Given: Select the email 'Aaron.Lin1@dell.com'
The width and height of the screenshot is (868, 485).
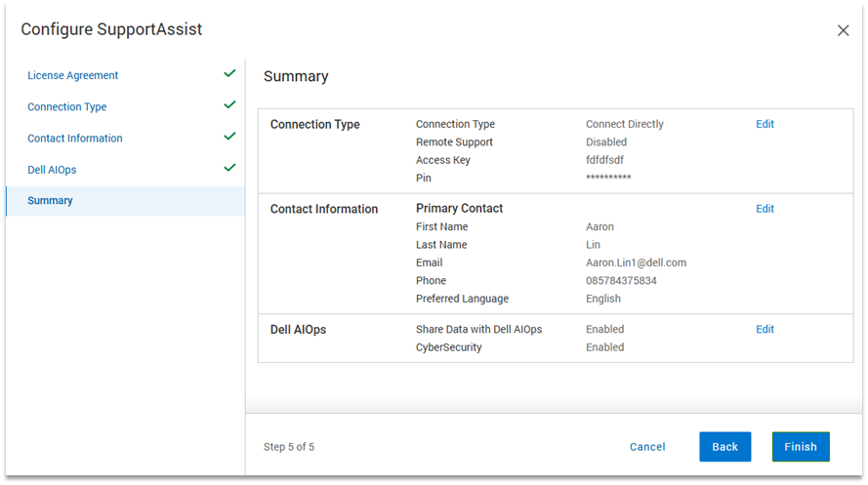Looking at the screenshot, I should click(636, 263).
